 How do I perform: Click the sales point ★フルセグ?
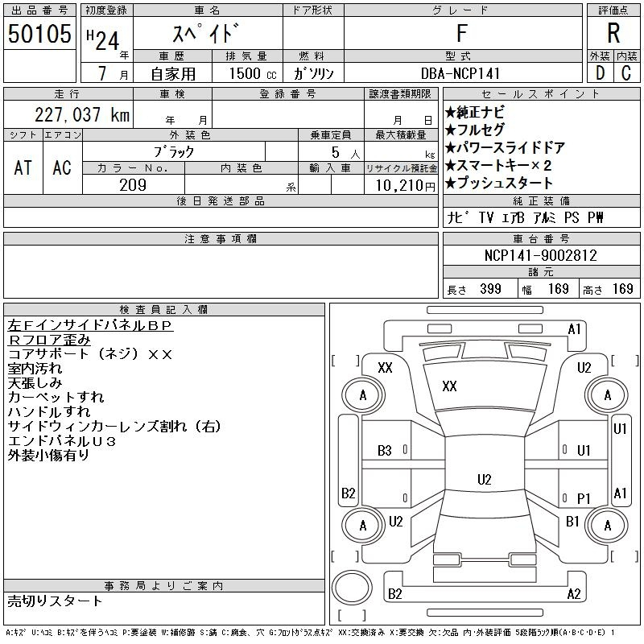click(x=474, y=130)
